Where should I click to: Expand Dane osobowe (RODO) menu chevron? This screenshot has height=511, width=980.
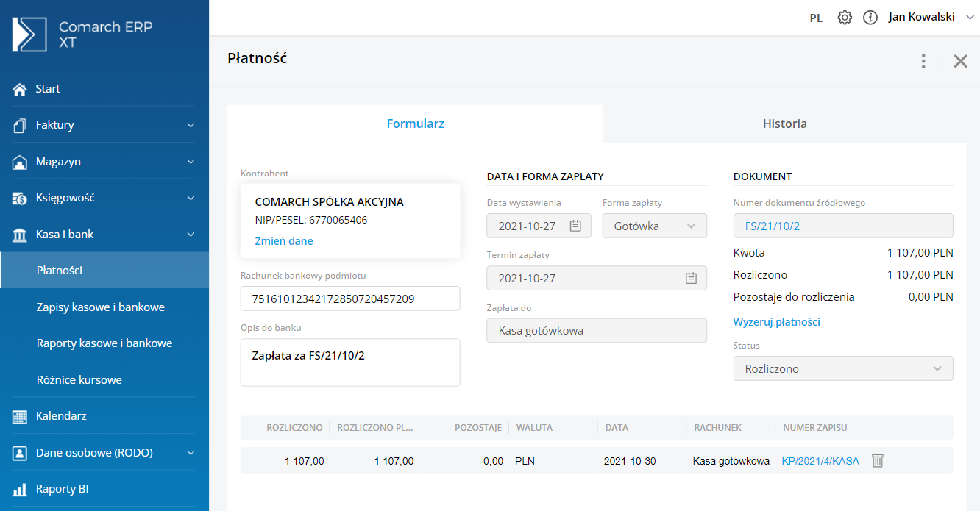191,453
